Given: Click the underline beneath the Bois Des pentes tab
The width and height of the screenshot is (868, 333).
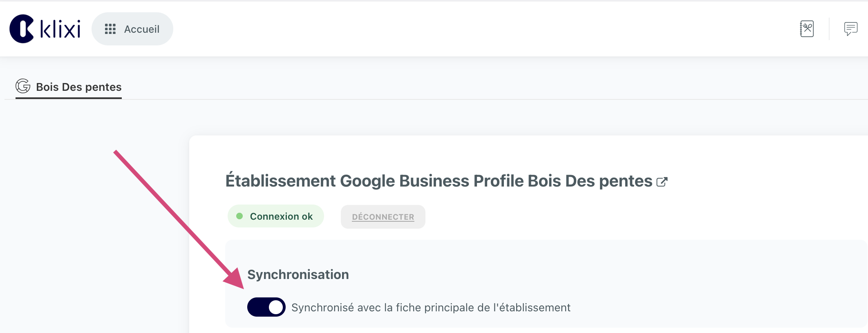Looking at the screenshot, I should tap(69, 98).
